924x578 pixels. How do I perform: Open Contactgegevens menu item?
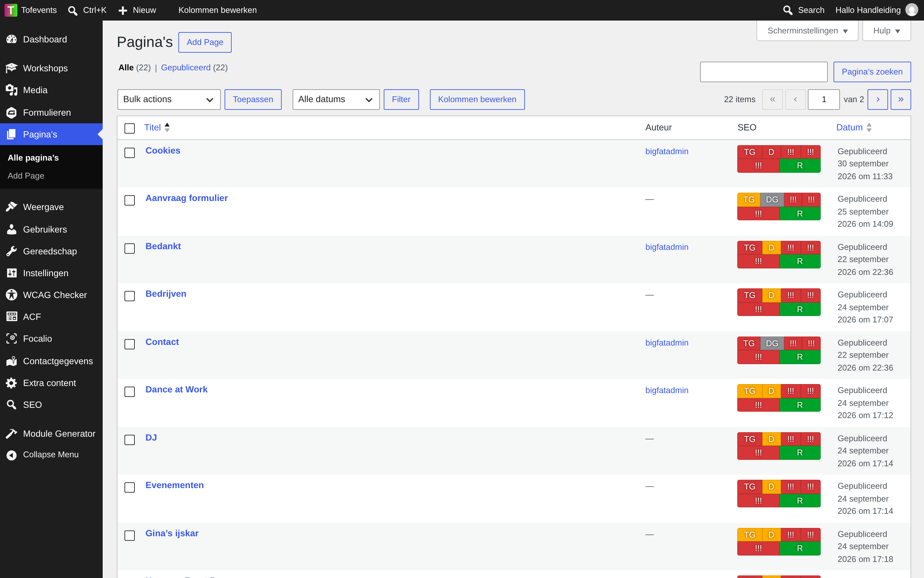(51, 361)
